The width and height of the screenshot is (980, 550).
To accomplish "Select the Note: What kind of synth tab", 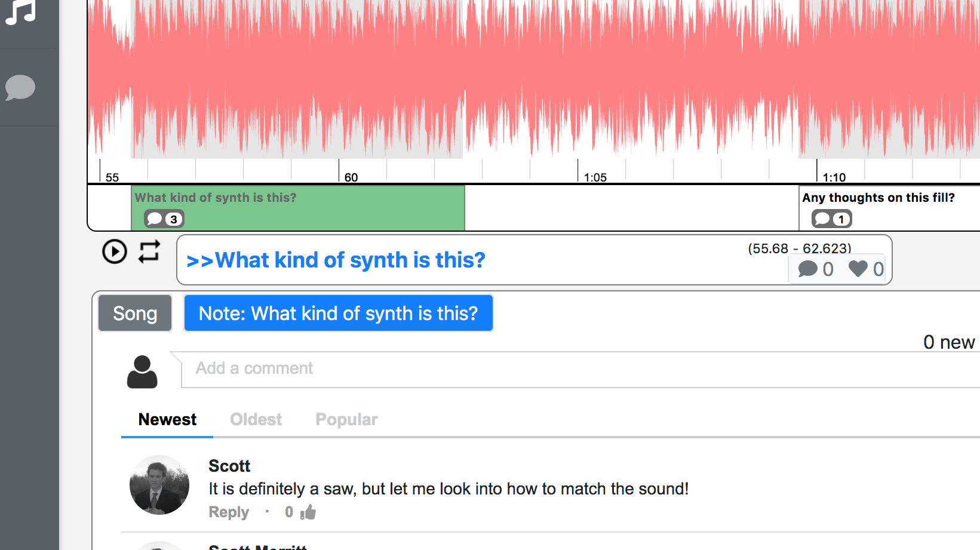I will click(x=338, y=313).
